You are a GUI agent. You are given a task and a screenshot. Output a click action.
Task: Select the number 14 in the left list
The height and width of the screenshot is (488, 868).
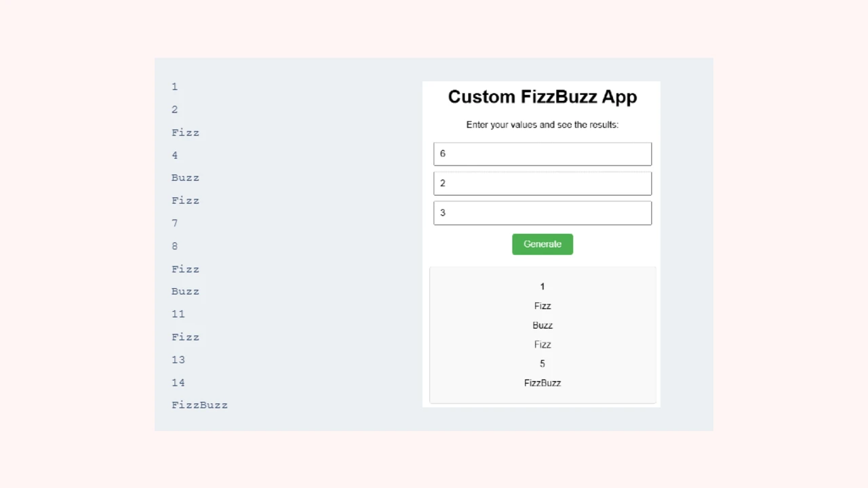pyautogui.click(x=178, y=382)
